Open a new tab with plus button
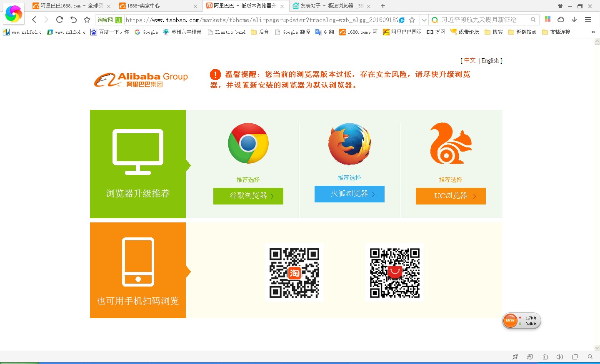The height and width of the screenshot is (364, 600). click(383, 6)
